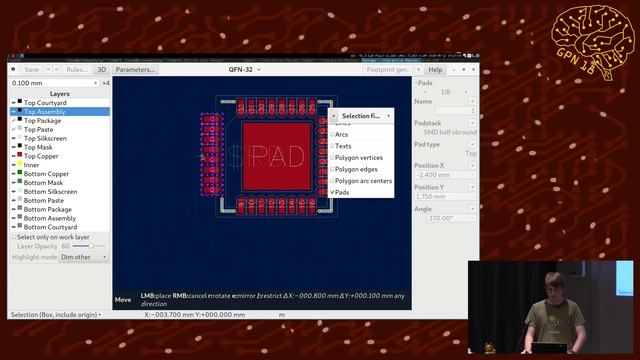The height and width of the screenshot is (360, 640).
Task: Go to previous pad in Pads selector
Action: click(425, 92)
